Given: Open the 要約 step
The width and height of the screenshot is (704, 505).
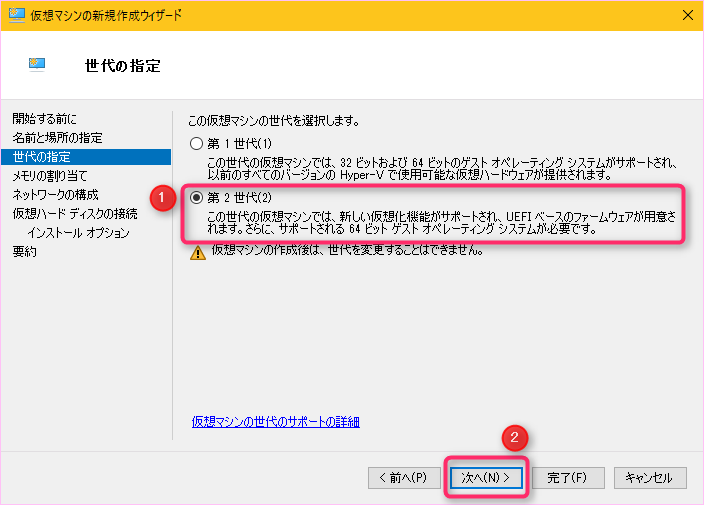Looking at the screenshot, I should coord(24,252).
